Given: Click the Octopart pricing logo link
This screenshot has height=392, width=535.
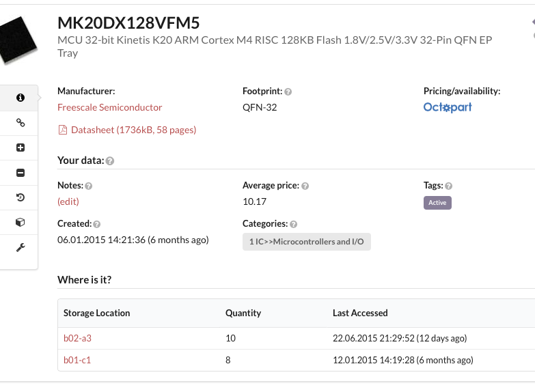Looking at the screenshot, I should click(x=448, y=107).
